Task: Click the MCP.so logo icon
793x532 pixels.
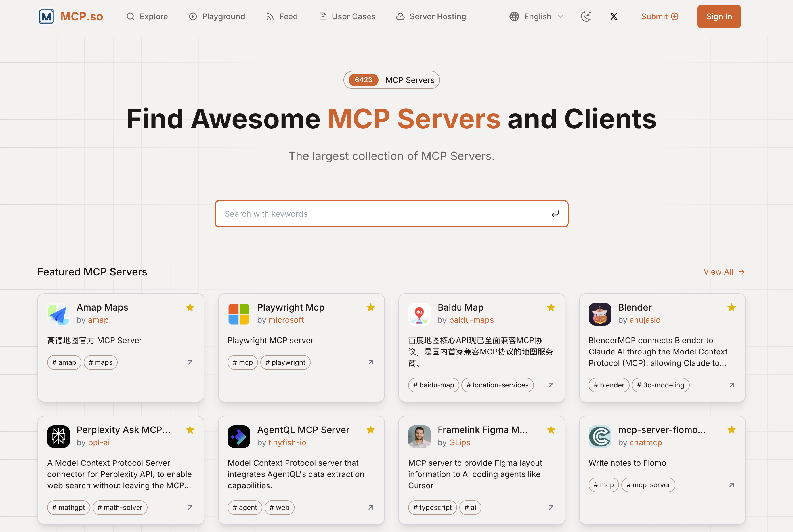Action: [46, 16]
